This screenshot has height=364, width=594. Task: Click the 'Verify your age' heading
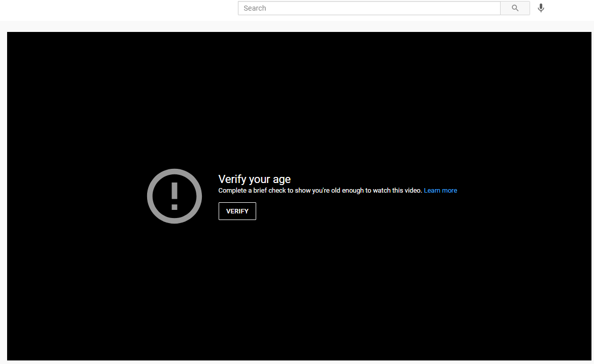click(255, 179)
